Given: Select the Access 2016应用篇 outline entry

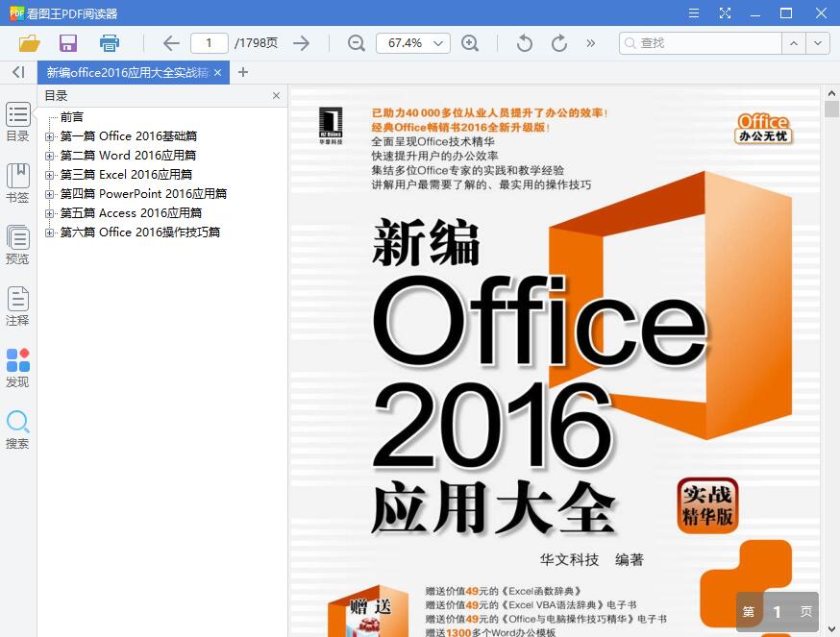Looking at the screenshot, I should pos(131,213).
